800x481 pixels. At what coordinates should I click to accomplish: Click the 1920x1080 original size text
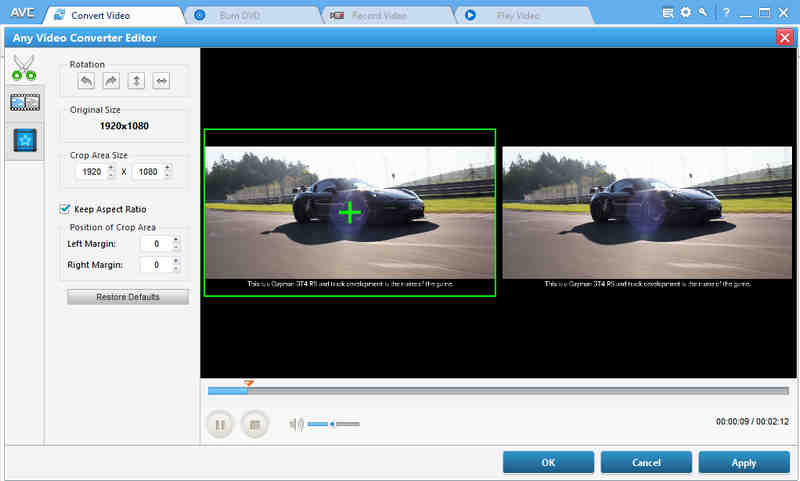(x=124, y=126)
